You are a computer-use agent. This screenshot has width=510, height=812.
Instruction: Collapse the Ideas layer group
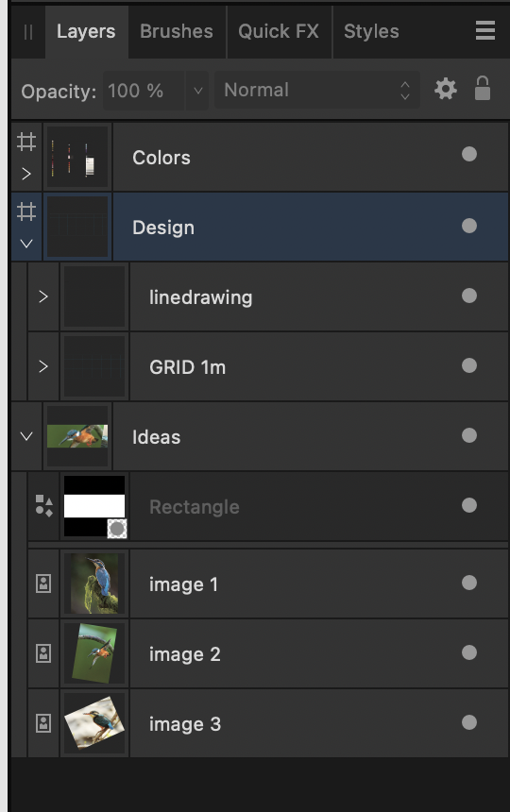click(26, 436)
